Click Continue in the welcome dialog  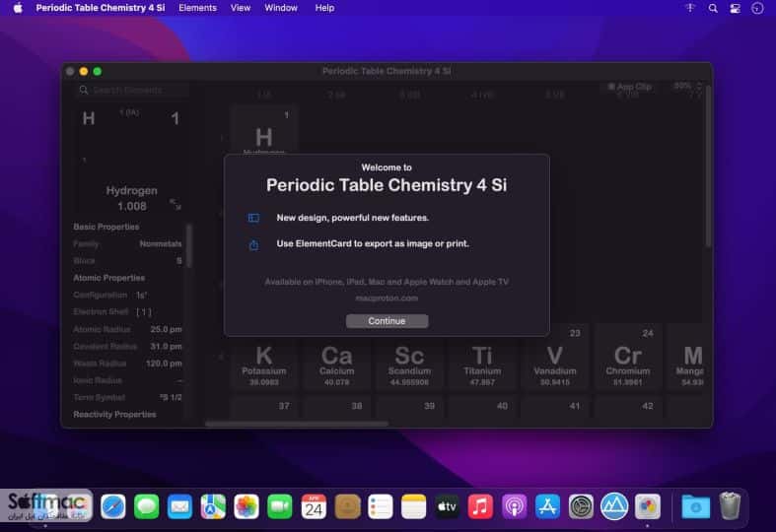click(387, 321)
